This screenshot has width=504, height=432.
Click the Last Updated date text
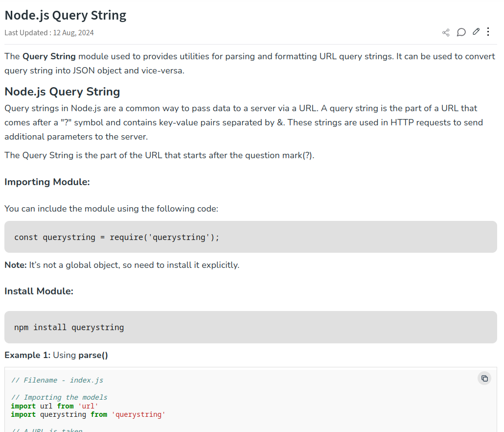pos(49,33)
